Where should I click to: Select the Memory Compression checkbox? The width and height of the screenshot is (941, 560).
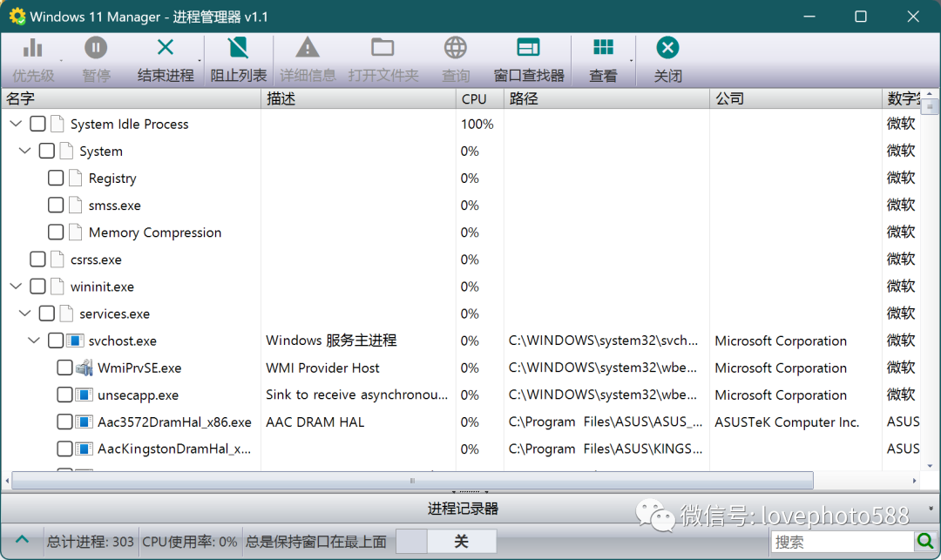click(x=56, y=232)
